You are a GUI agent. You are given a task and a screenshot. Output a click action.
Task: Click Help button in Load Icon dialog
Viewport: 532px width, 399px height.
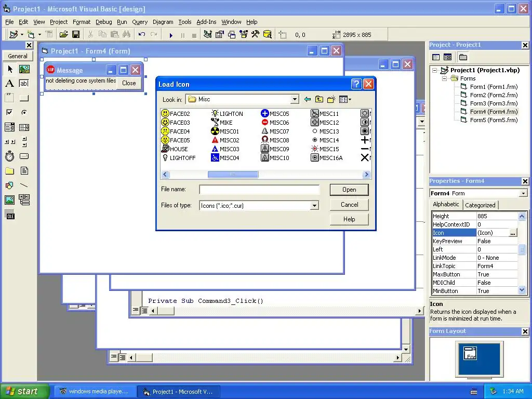point(349,219)
